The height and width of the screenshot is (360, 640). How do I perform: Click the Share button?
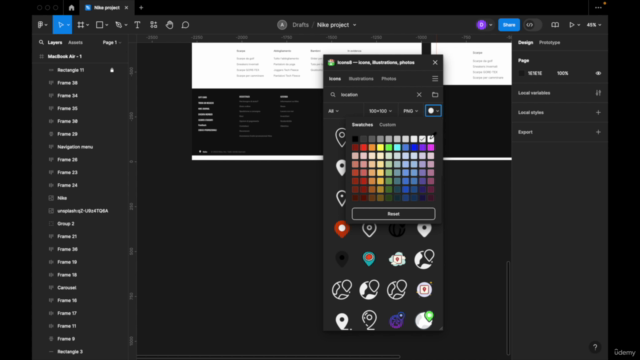(x=509, y=25)
